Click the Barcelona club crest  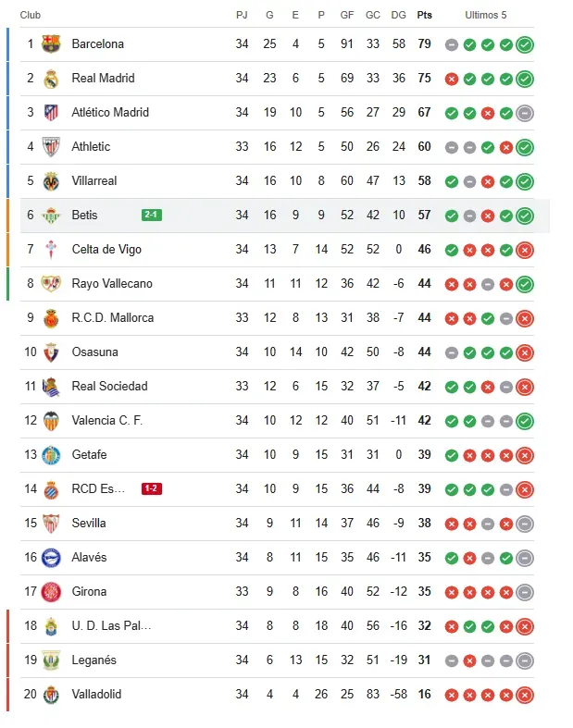[51, 44]
